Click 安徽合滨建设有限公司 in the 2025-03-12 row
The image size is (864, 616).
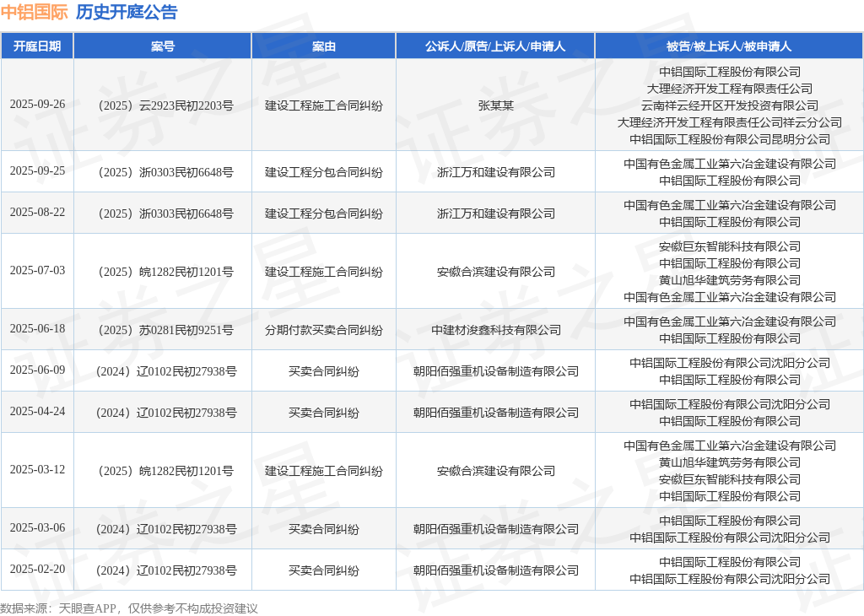tap(495, 472)
